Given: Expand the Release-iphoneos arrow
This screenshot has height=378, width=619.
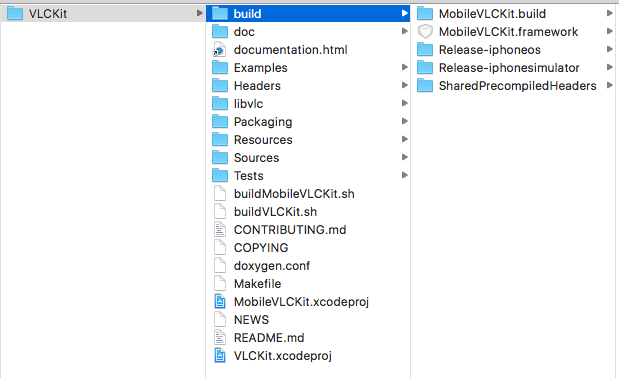Looking at the screenshot, I should pos(610,49).
